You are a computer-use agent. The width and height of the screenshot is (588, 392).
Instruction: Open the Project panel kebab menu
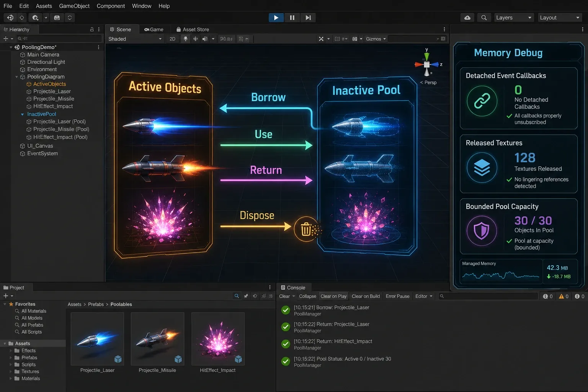click(x=270, y=287)
